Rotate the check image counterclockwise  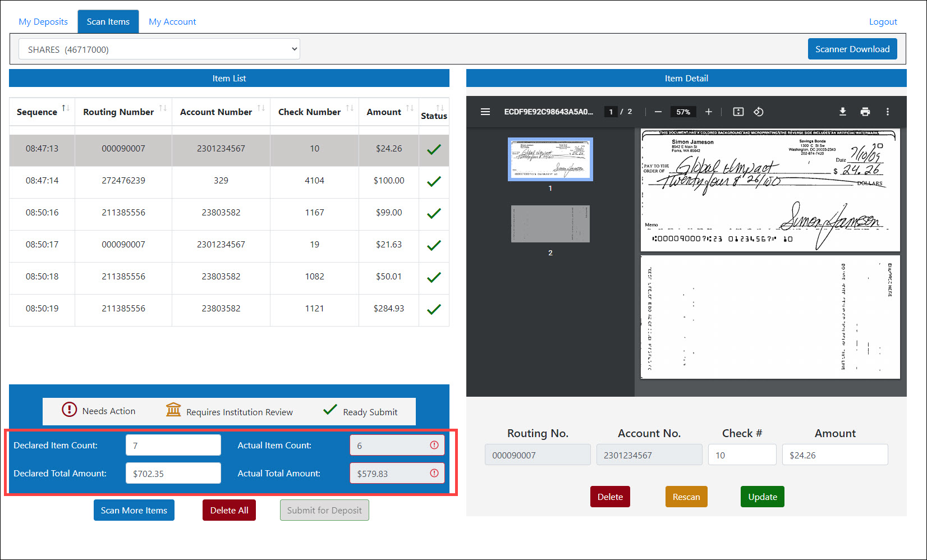tap(759, 112)
